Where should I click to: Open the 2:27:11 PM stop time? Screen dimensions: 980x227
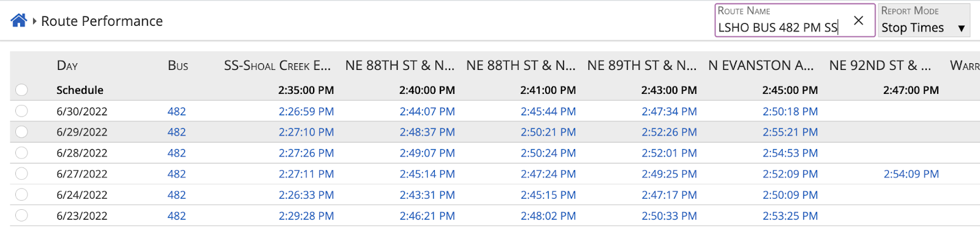306,174
